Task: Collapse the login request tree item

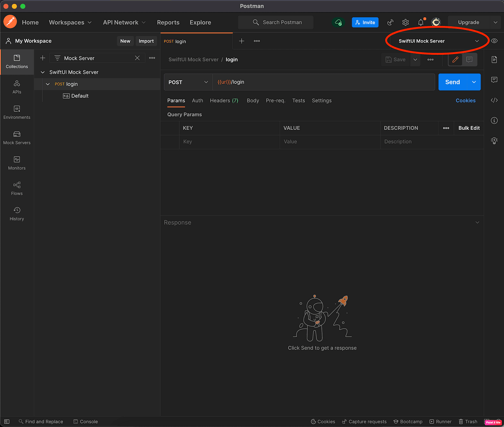Action: pyautogui.click(x=48, y=84)
